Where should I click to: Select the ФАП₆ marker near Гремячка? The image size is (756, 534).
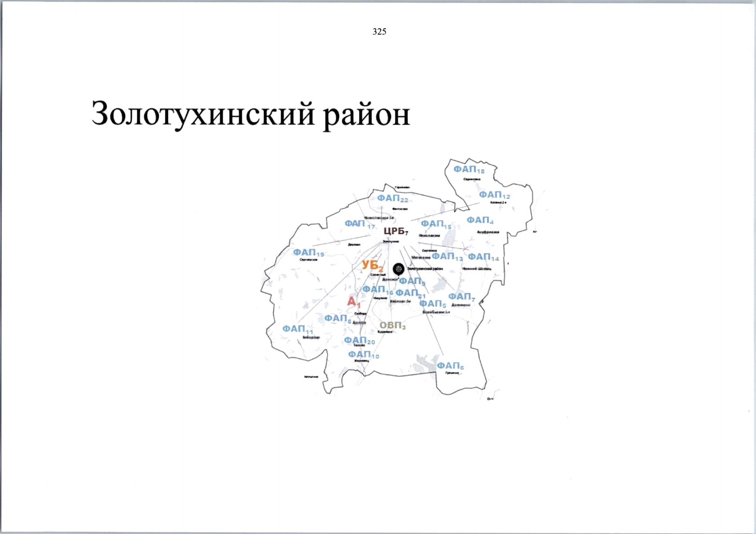[450, 365]
